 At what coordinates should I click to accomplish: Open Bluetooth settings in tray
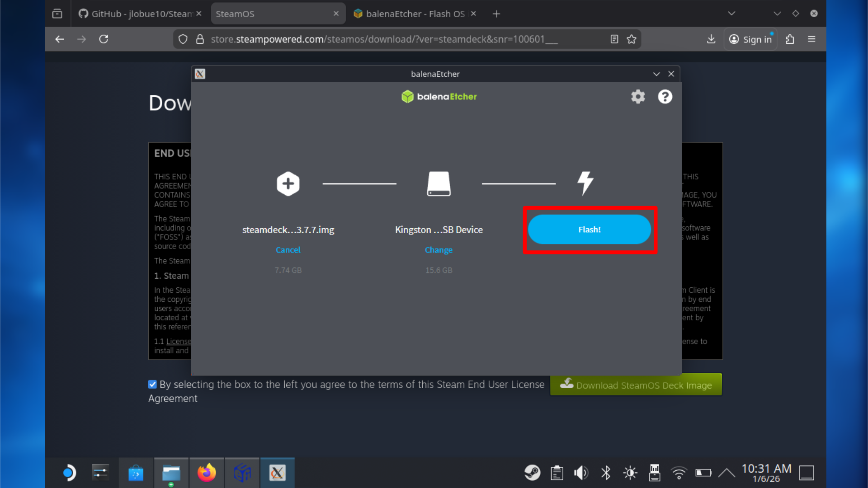(606, 473)
